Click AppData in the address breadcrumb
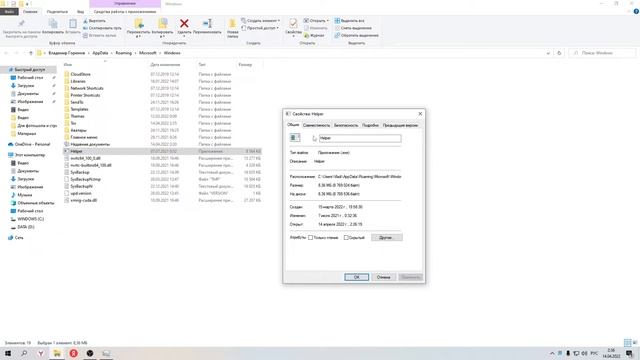 [100, 53]
